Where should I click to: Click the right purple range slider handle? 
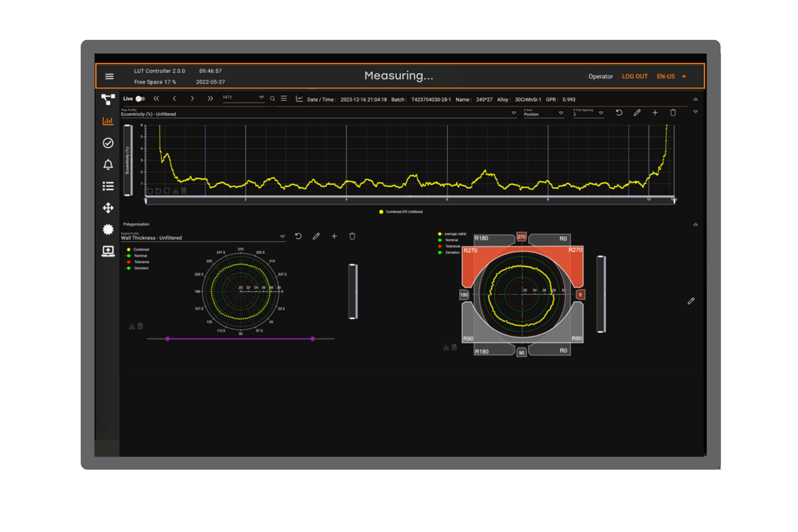(313, 339)
